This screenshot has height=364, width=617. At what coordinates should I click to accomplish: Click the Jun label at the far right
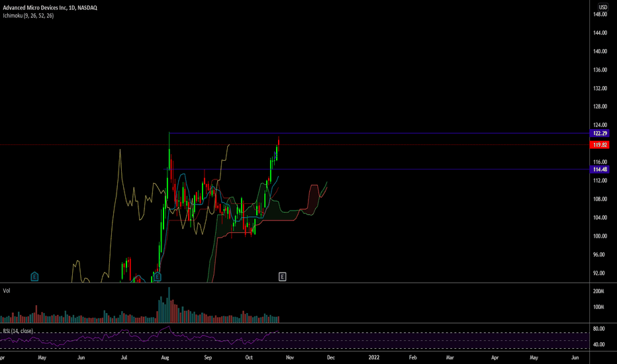(575, 357)
